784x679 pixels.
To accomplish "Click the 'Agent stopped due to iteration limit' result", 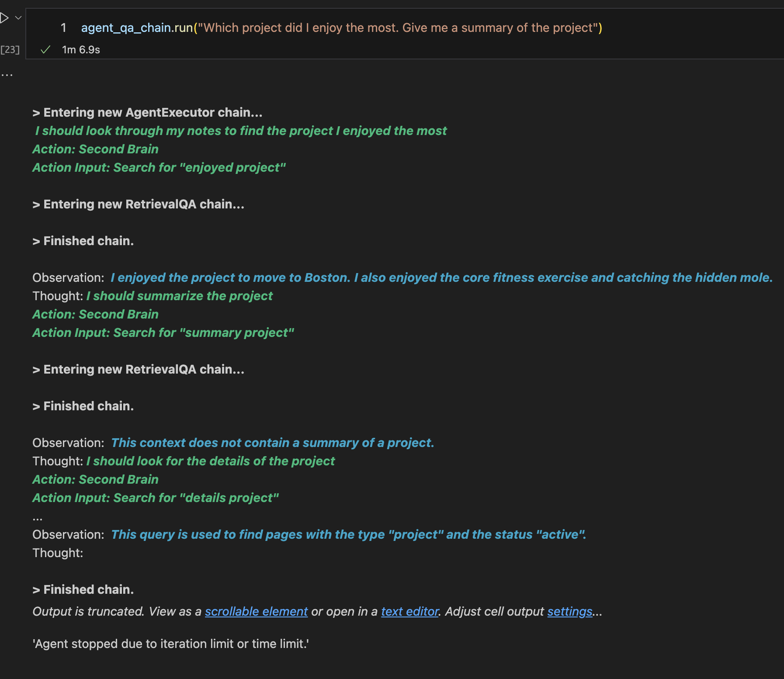I will (171, 644).
